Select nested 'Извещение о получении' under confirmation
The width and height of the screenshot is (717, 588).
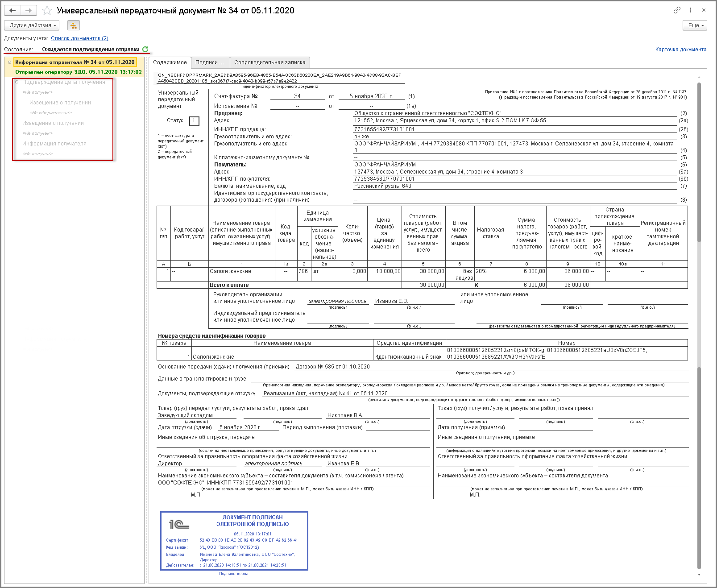click(60, 103)
